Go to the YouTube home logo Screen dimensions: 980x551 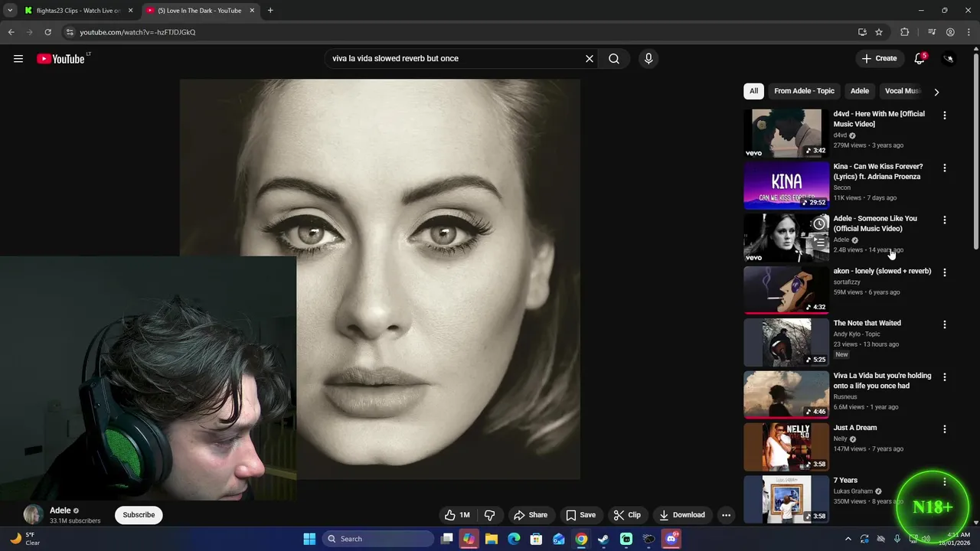60,59
